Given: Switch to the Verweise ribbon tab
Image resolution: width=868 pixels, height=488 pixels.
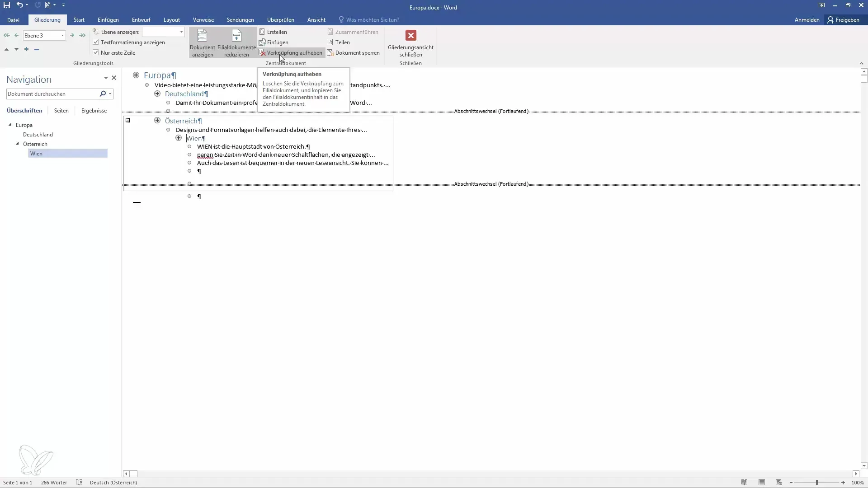Looking at the screenshot, I should click(203, 20).
